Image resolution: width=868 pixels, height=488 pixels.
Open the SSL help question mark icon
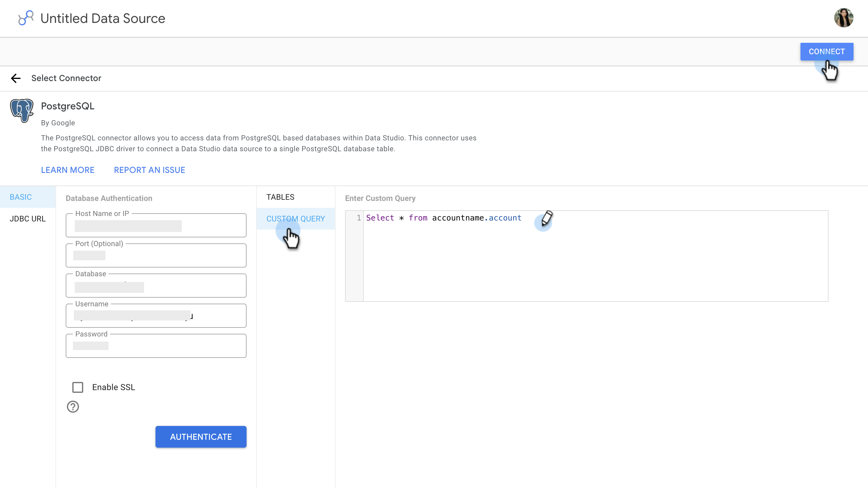pos(73,406)
